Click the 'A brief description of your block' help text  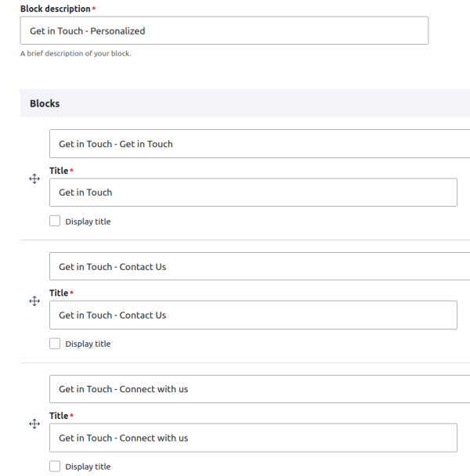pos(75,53)
